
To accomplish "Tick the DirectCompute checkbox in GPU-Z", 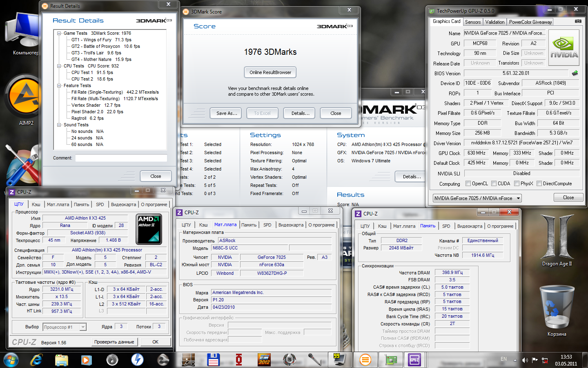I will pyautogui.click(x=539, y=184).
